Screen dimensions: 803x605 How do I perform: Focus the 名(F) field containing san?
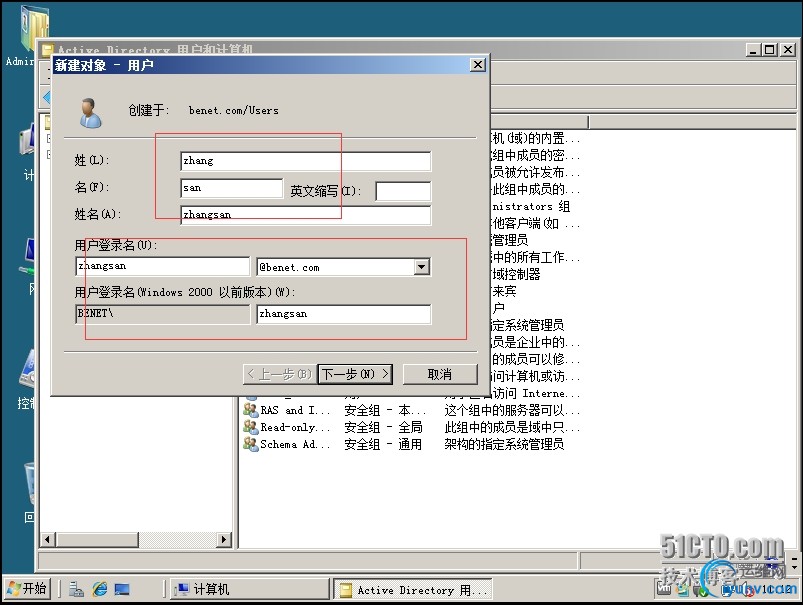231,188
